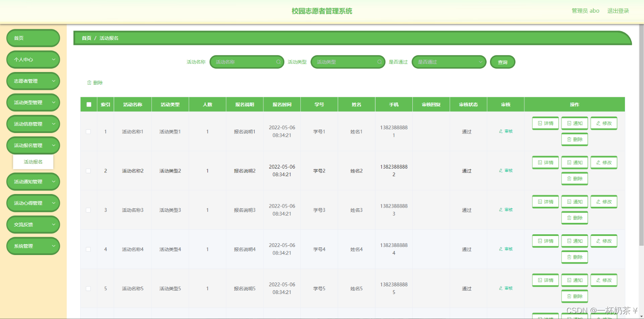Check the checkbox for row 5
The image size is (644, 319).
click(x=88, y=288)
